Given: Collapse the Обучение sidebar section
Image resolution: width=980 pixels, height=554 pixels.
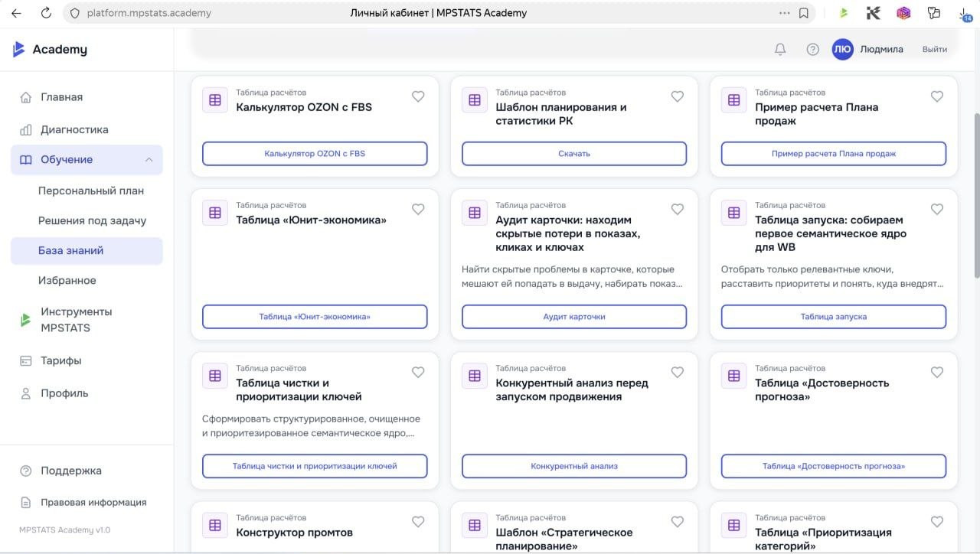Looking at the screenshot, I should pos(149,159).
